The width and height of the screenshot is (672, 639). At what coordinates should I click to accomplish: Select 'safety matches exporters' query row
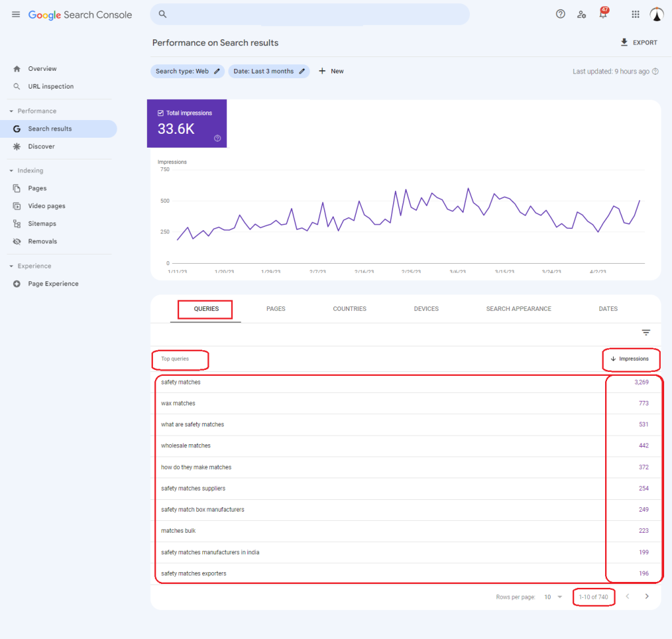[x=406, y=573]
